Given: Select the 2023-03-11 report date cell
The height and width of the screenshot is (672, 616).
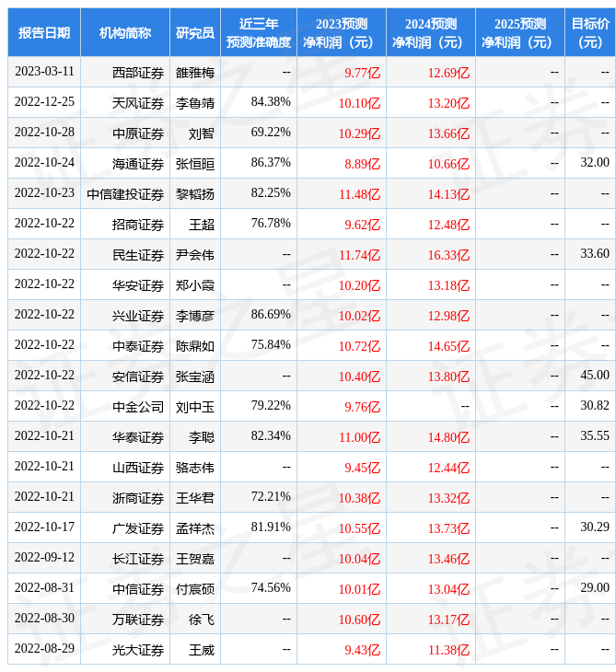Looking at the screenshot, I should point(44,72).
